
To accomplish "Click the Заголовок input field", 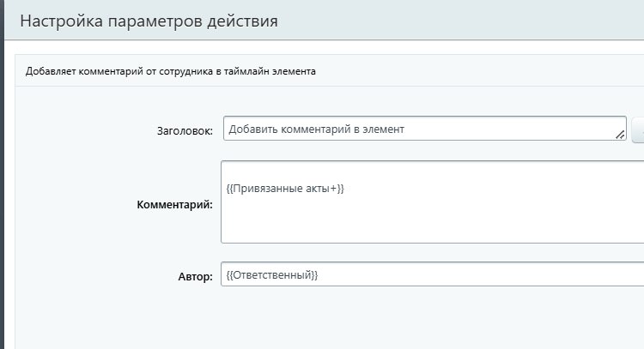I will (x=515, y=129).
